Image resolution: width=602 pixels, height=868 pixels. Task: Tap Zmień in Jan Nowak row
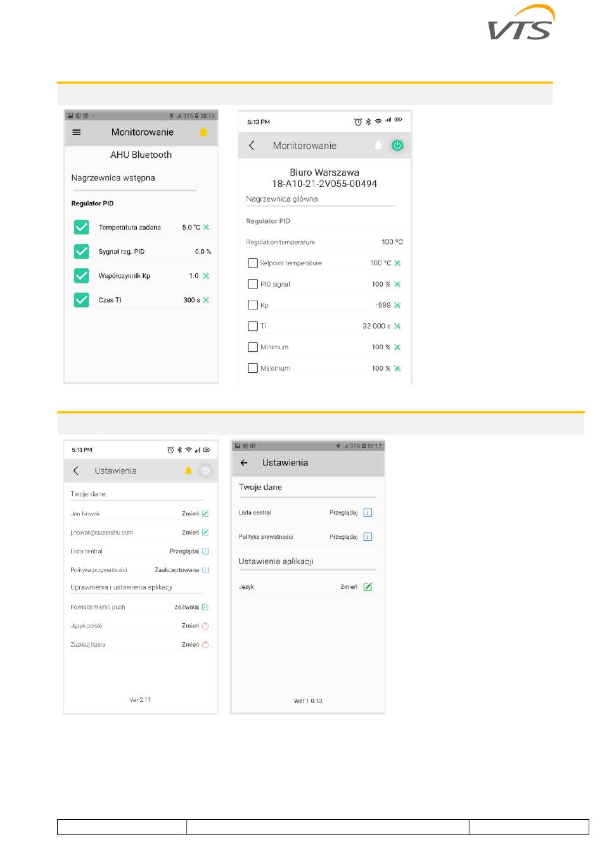click(x=190, y=514)
